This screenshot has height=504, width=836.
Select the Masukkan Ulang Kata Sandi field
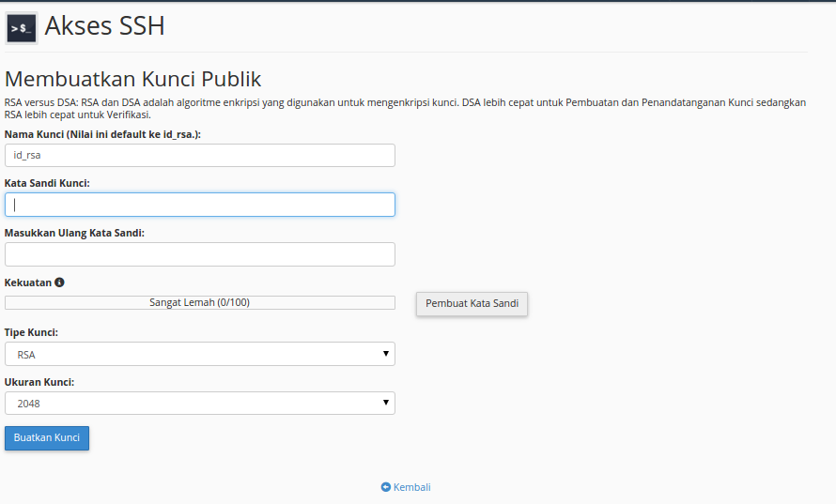coord(199,254)
